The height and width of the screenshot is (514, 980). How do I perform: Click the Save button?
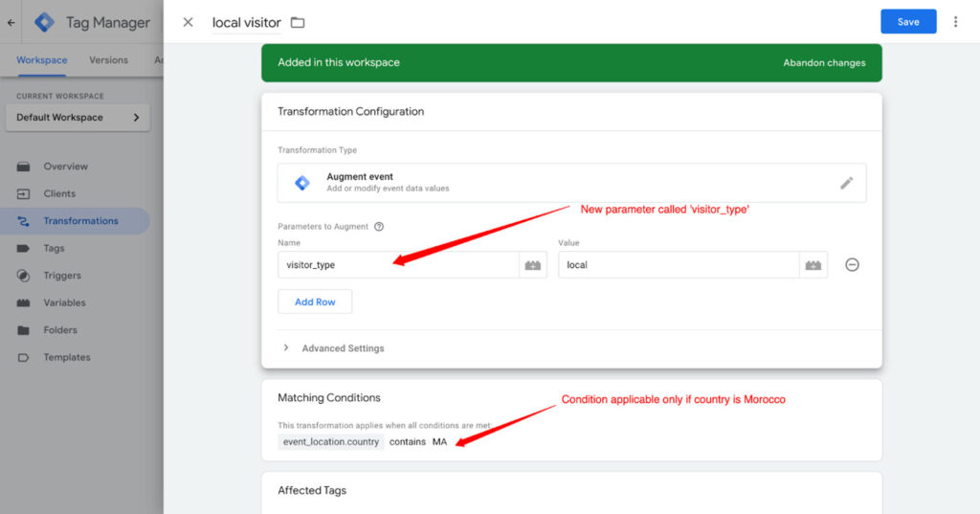tap(907, 22)
